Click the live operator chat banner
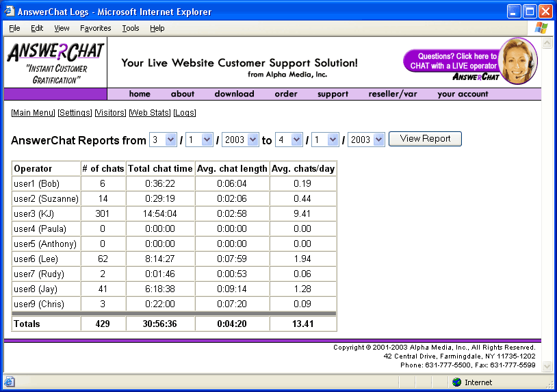Image resolution: width=557 pixels, height=392 pixels. coord(470,61)
